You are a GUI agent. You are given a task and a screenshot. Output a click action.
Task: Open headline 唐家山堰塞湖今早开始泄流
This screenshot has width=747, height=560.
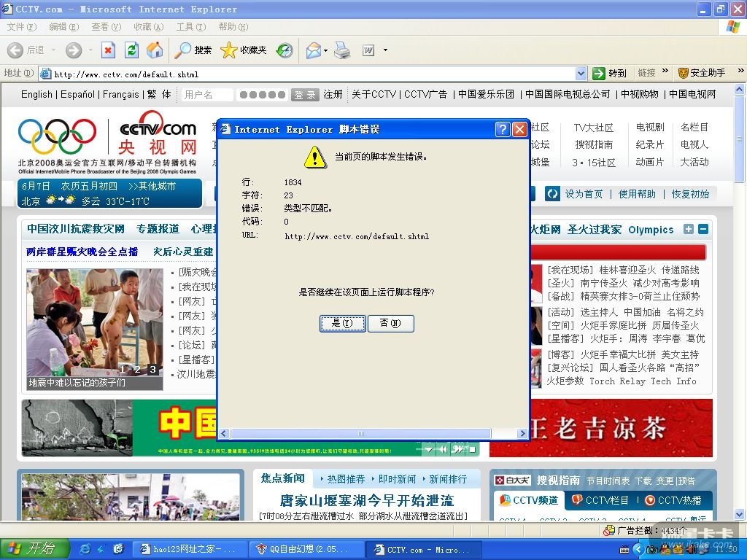coord(366,500)
